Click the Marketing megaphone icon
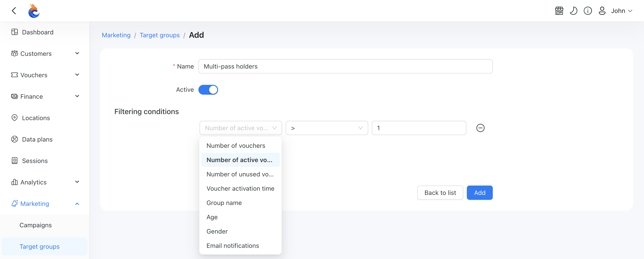Viewport: 644px width, 259px height. pos(15,203)
